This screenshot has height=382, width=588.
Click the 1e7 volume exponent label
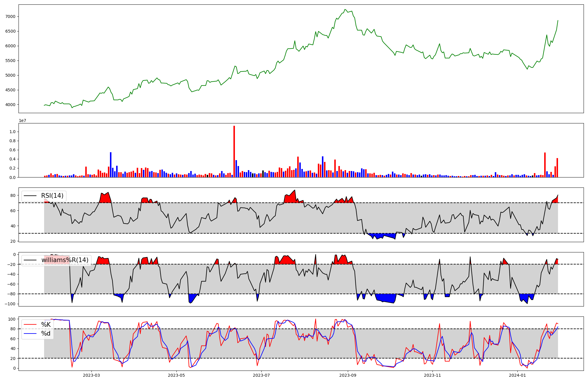[22, 121]
